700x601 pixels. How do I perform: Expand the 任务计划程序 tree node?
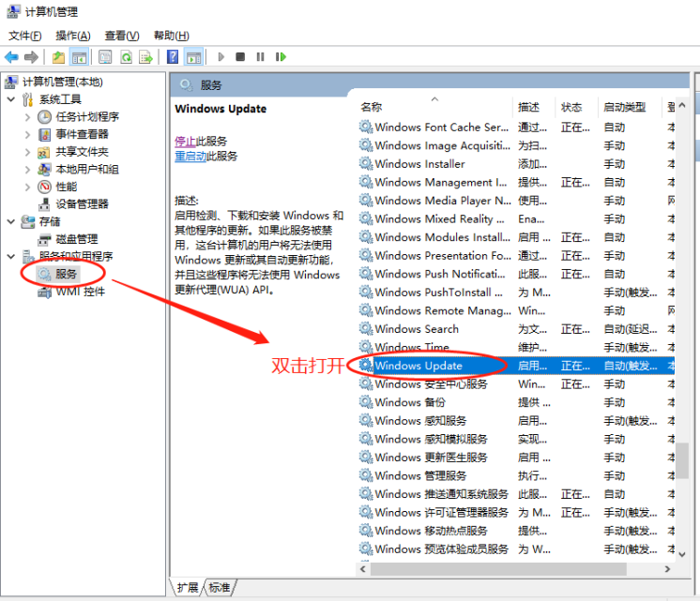coord(27,117)
